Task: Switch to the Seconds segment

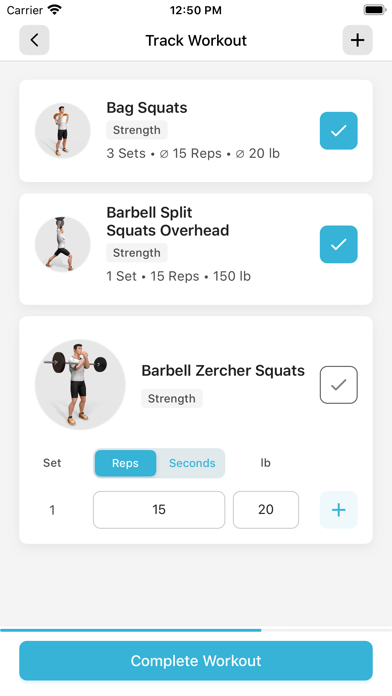Action: (192, 463)
